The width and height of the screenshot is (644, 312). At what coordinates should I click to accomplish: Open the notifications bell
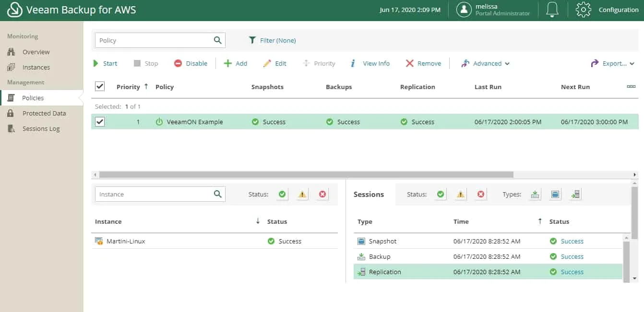click(x=552, y=10)
